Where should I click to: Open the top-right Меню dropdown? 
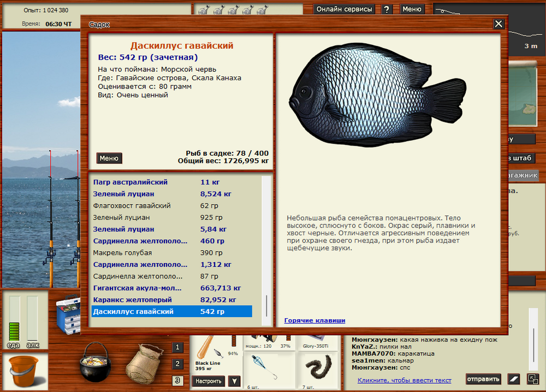point(412,9)
